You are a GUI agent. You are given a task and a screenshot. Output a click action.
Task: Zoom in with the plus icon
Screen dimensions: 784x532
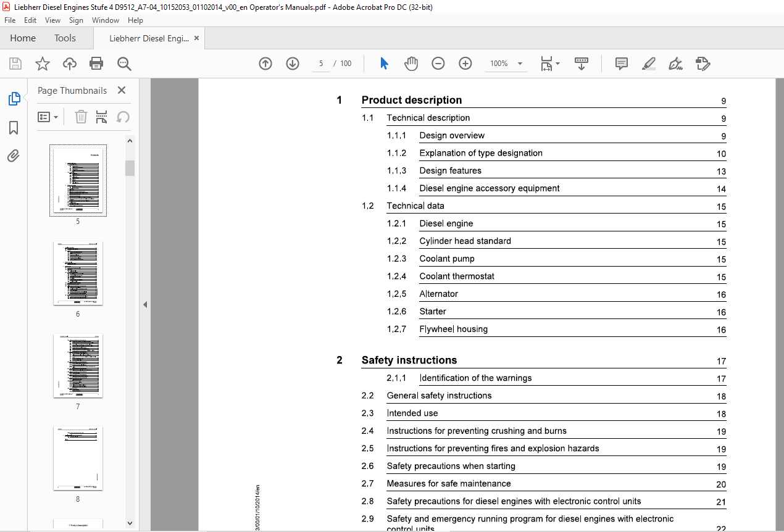[465, 64]
